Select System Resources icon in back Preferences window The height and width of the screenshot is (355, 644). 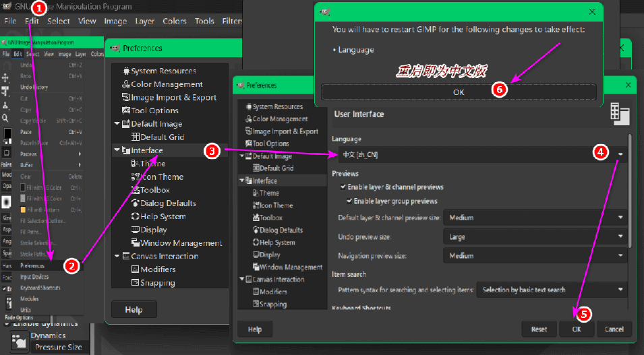(126, 71)
